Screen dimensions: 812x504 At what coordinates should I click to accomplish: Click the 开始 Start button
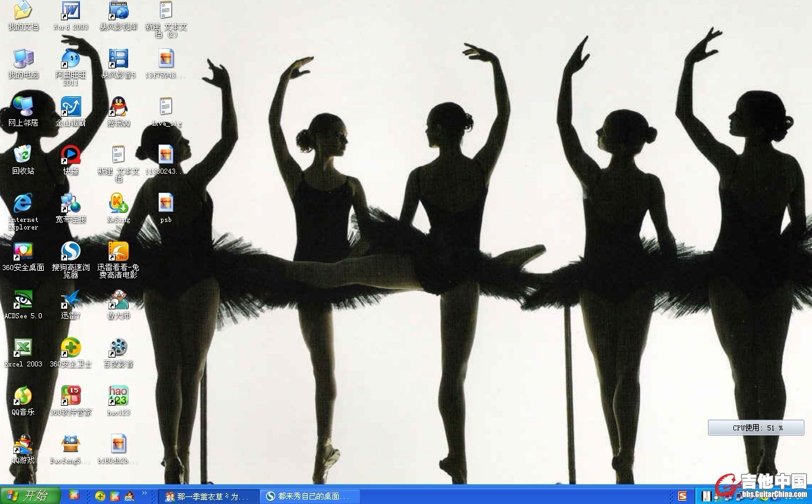30,496
